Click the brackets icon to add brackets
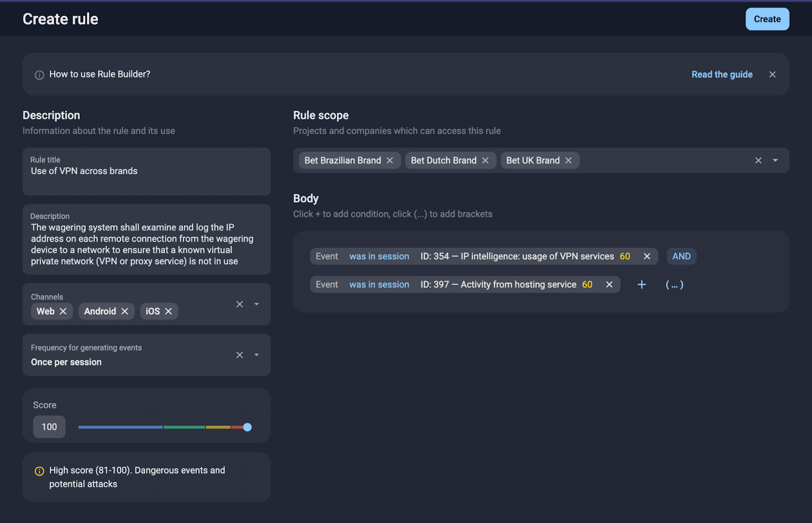The width and height of the screenshot is (812, 523). [674, 284]
